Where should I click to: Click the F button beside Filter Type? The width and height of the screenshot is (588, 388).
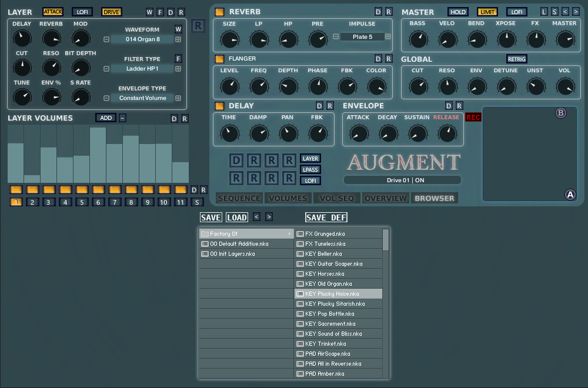click(x=178, y=59)
